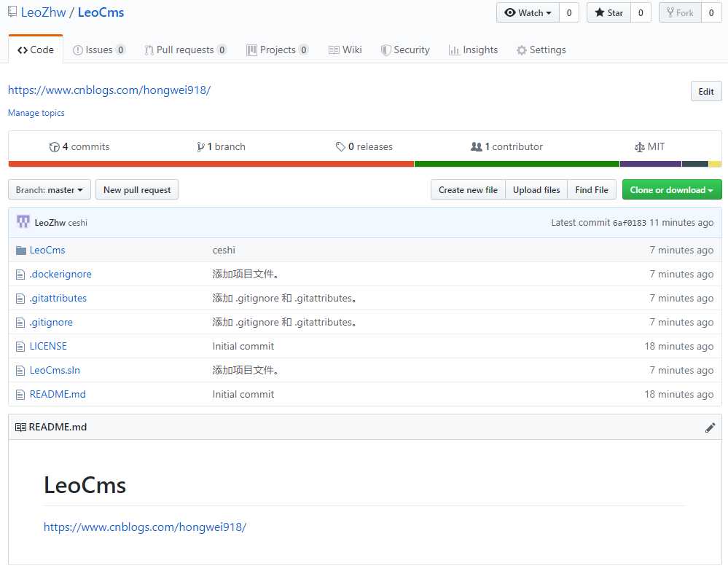Screen dimensions: 728x571
Task: Click the Watch count 0
Action: click(x=569, y=13)
